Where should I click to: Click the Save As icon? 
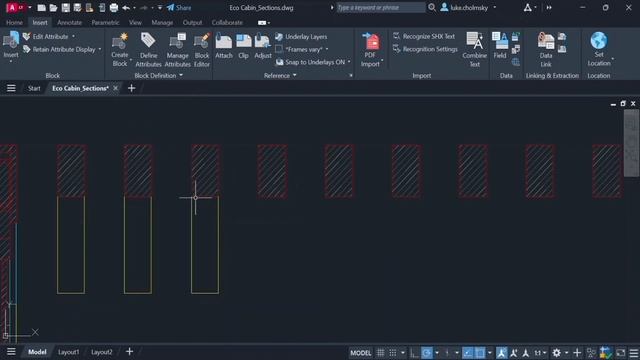click(77, 7)
